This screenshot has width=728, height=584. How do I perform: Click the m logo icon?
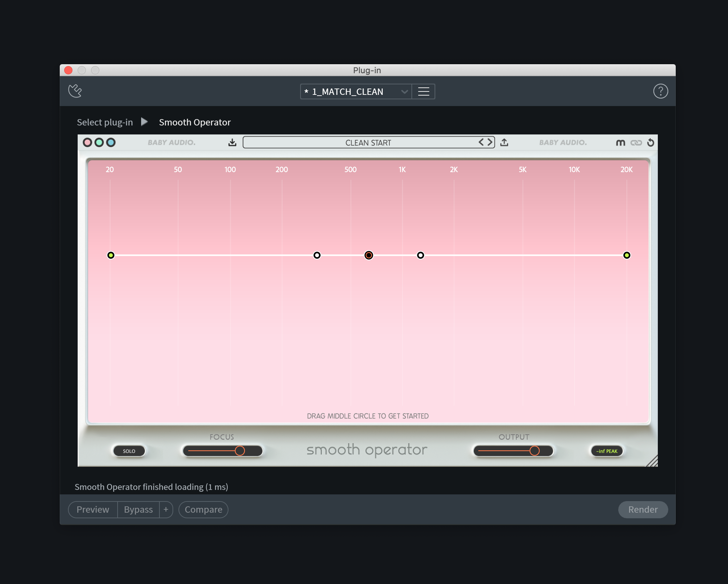tap(620, 143)
